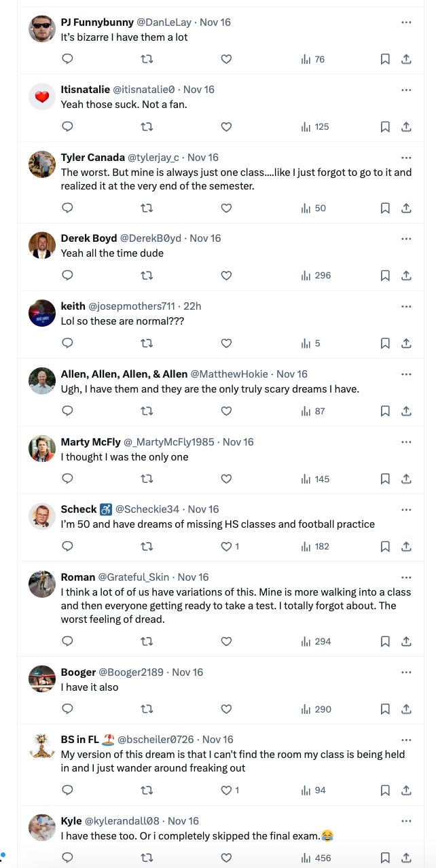Bookmark Derek Boyd's tweet
The height and width of the screenshot is (868, 436).
(385, 275)
